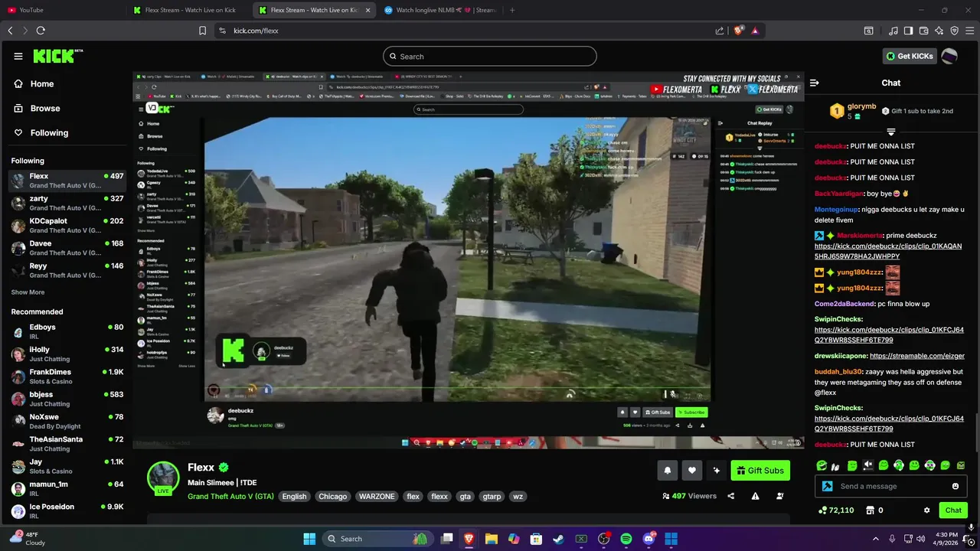Open Marskiomerta's deebuckz clip link
Image resolution: width=980 pixels, height=551 pixels.
(x=888, y=251)
